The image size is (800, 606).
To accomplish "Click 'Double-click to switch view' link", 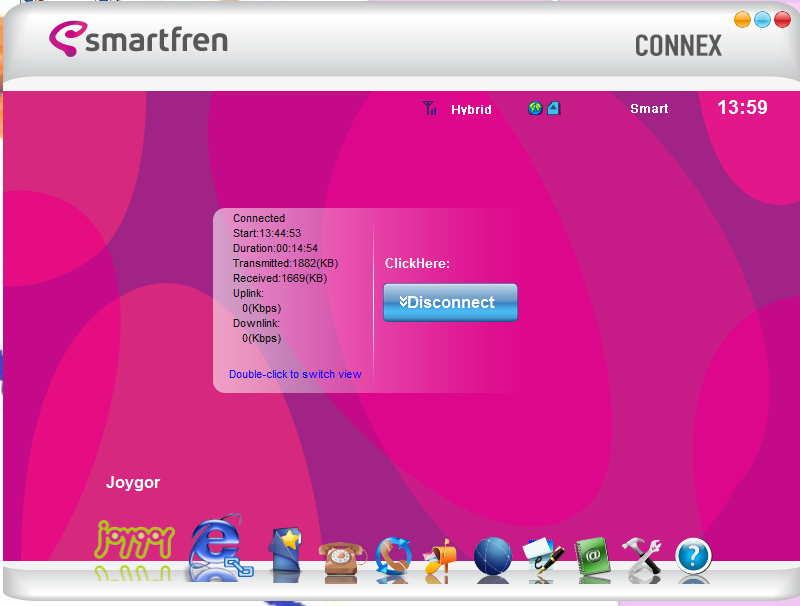I will point(295,374).
